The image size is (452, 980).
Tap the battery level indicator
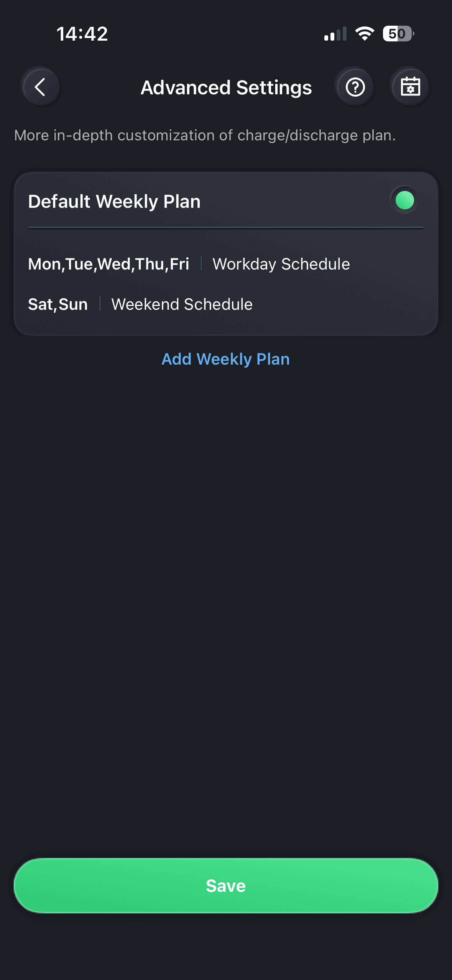coord(398,34)
